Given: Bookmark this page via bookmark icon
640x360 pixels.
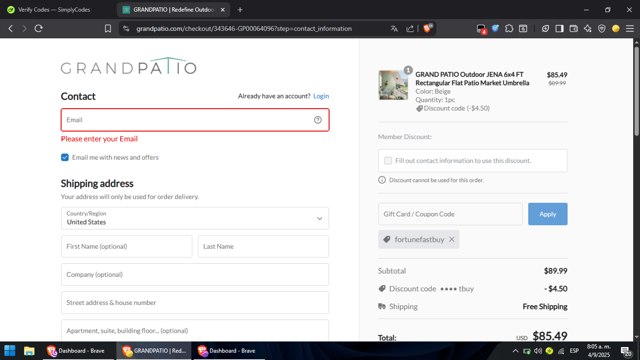Looking at the screenshot, I should pos(108,29).
